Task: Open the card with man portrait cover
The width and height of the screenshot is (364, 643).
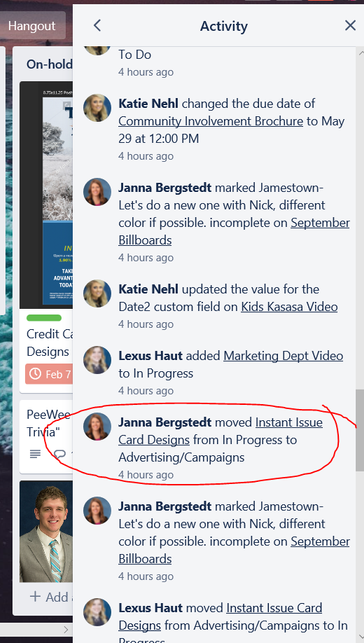Action: point(46,531)
